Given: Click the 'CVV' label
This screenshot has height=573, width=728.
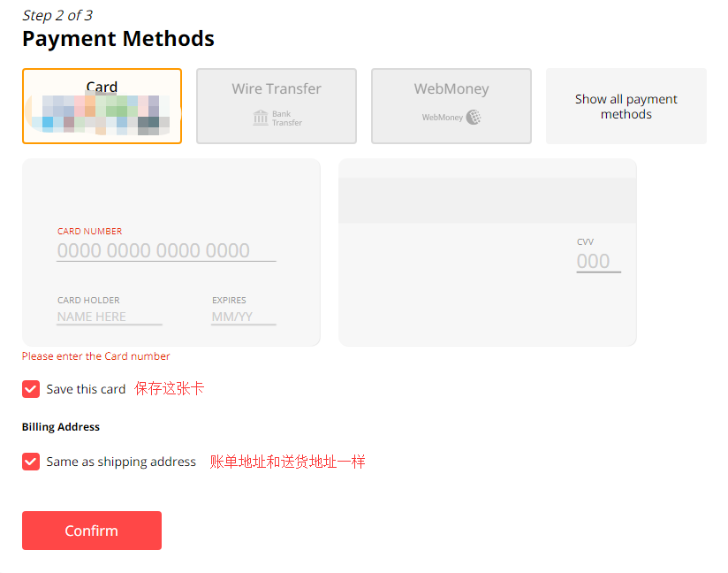Looking at the screenshot, I should click(x=585, y=241).
